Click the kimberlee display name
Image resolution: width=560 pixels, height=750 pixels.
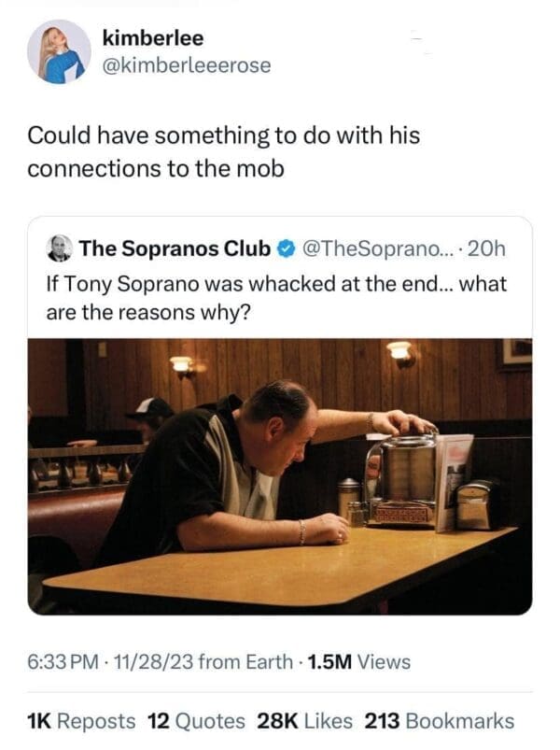(153, 38)
